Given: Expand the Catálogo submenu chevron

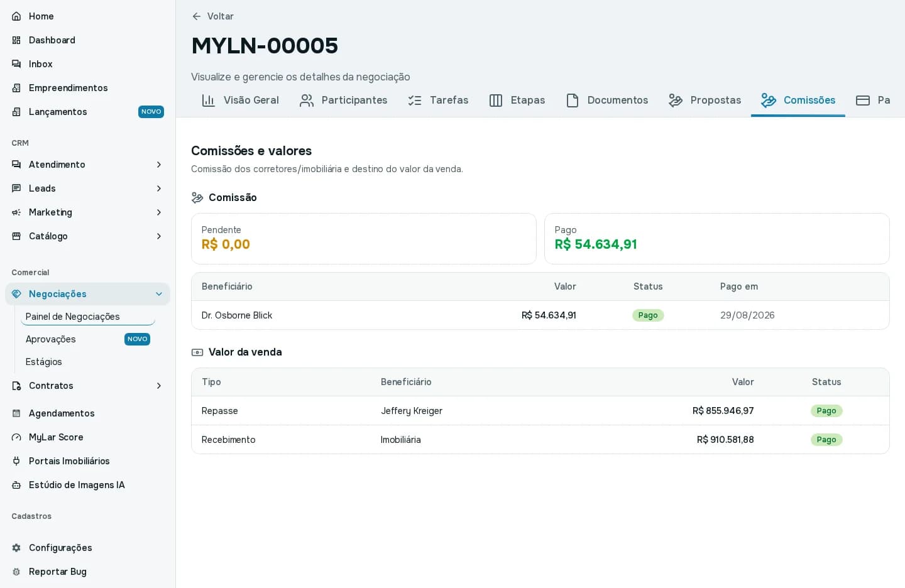Looking at the screenshot, I should click(x=159, y=236).
